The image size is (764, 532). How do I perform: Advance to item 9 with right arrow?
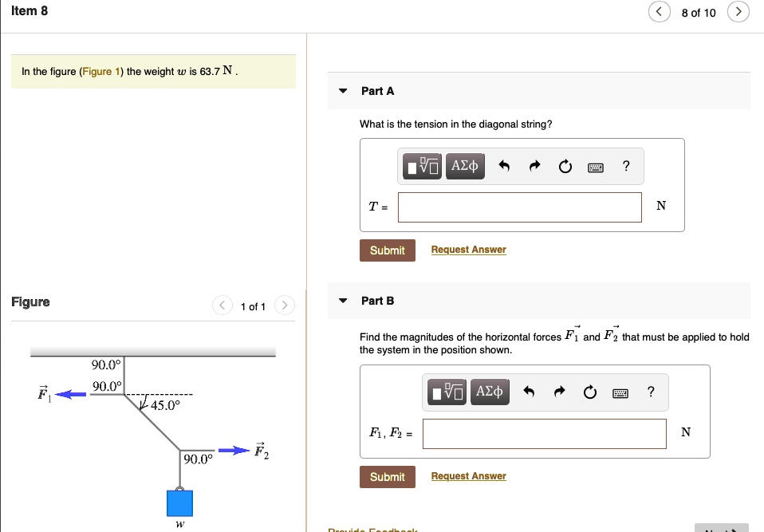pyautogui.click(x=738, y=12)
